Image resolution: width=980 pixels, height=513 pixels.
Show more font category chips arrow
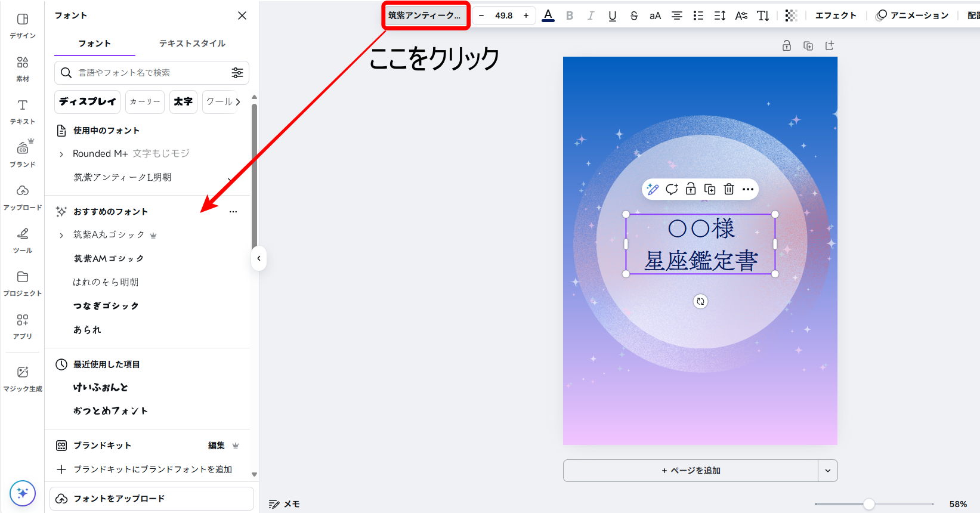click(238, 102)
